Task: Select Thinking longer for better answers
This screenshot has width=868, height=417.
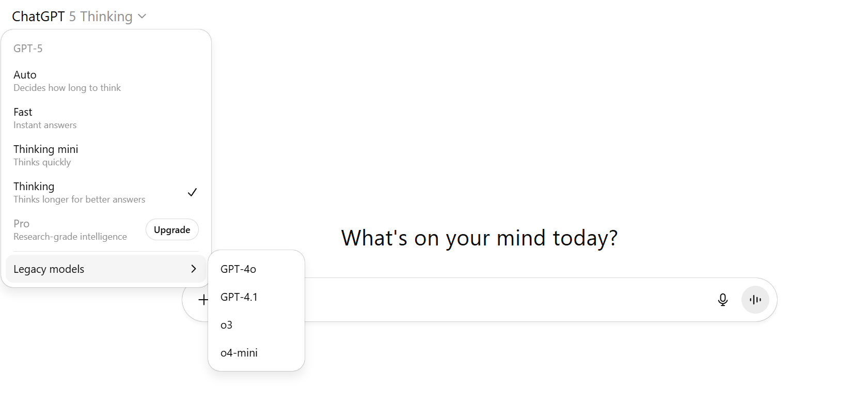Action: point(79,193)
